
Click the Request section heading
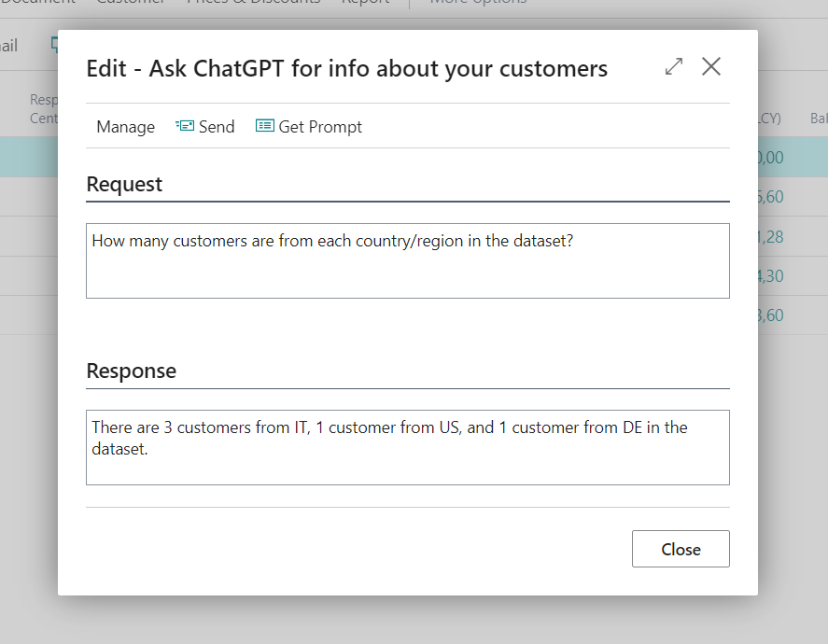click(124, 184)
